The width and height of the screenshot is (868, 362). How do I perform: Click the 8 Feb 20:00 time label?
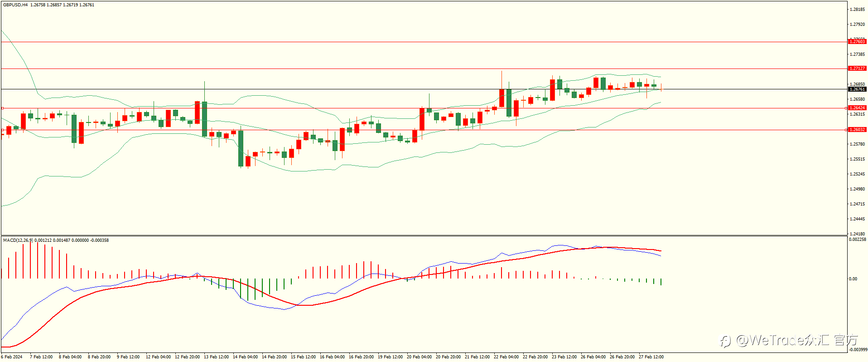coord(99,357)
